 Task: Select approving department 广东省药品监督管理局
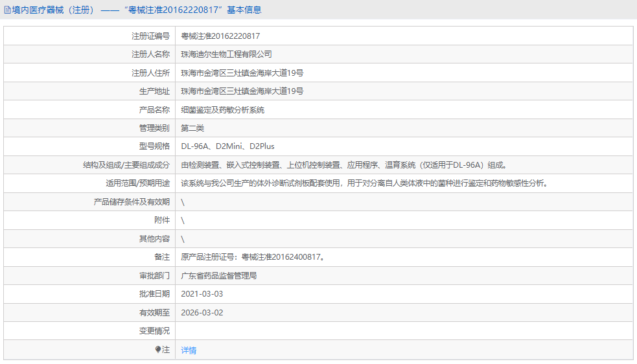pyautogui.click(x=219, y=276)
